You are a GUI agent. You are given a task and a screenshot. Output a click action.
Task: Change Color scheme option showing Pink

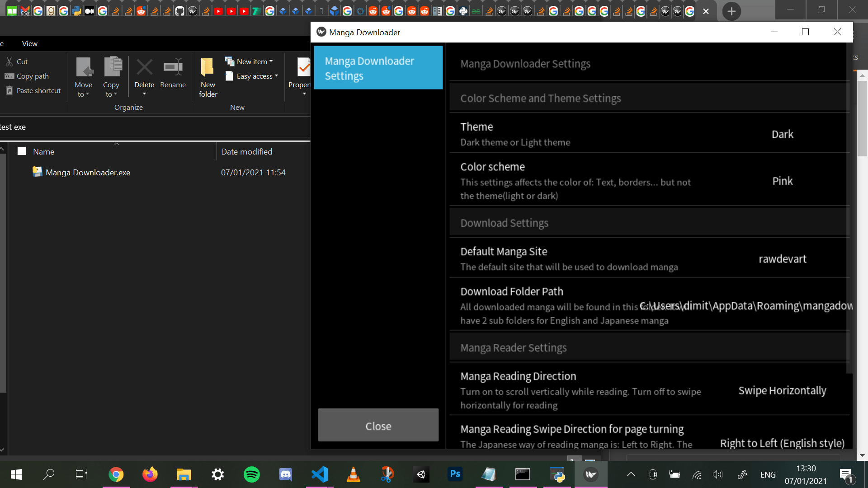(782, 181)
